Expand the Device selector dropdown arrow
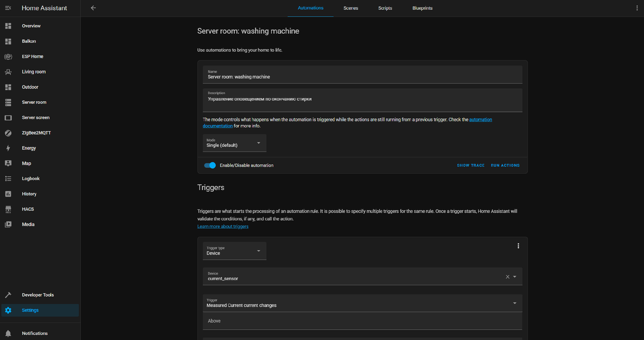The height and width of the screenshot is (340, 644). 515,277
